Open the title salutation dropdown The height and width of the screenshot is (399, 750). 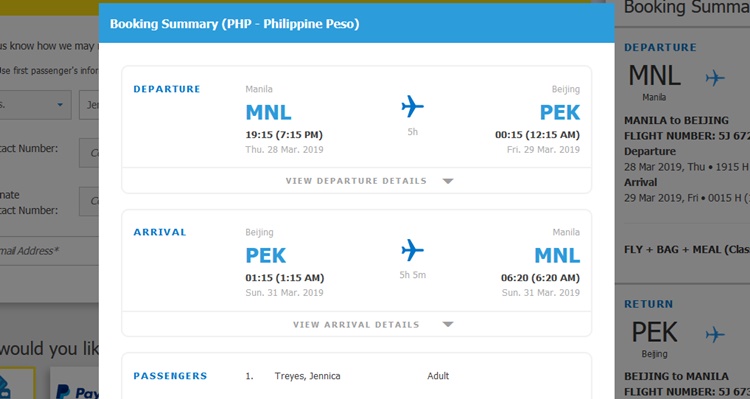click(35, 105)
